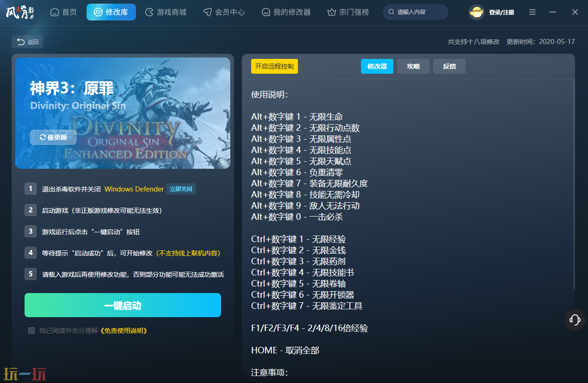The height and width of the screenshot is (383, 588).
Task: Click the 返回 back button
Action: [28, 42]
